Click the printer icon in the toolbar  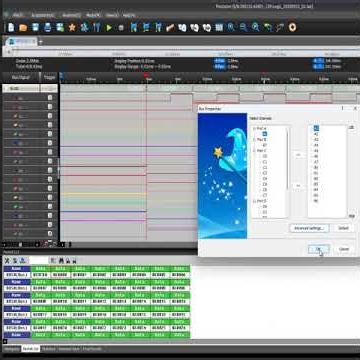[x=48, y=27]
